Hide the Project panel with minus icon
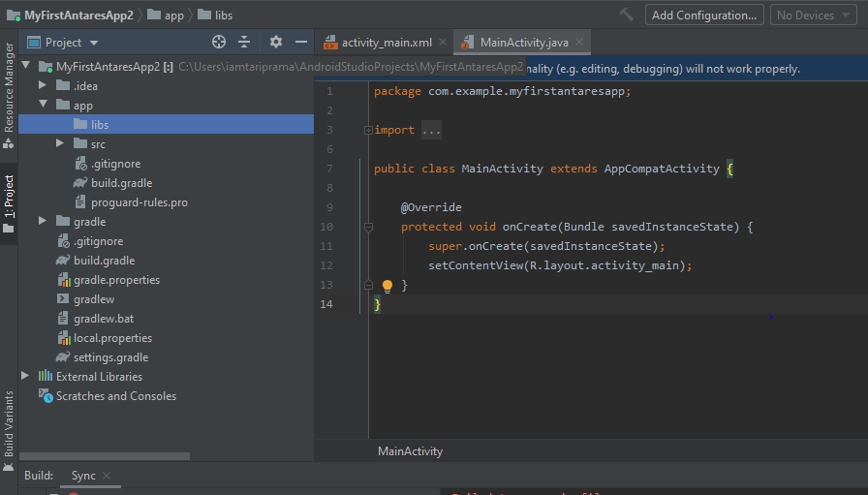 (x=301, y=42)
